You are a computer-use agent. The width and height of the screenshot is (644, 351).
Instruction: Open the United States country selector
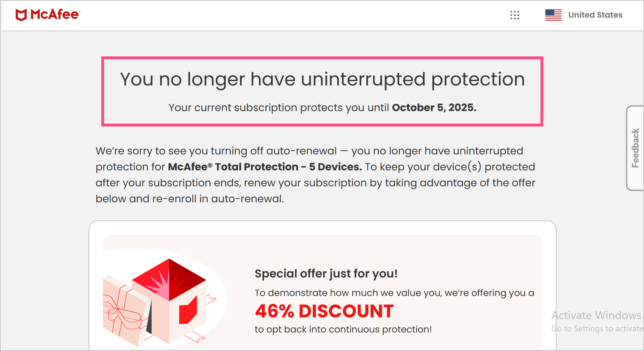pos(595,15)
